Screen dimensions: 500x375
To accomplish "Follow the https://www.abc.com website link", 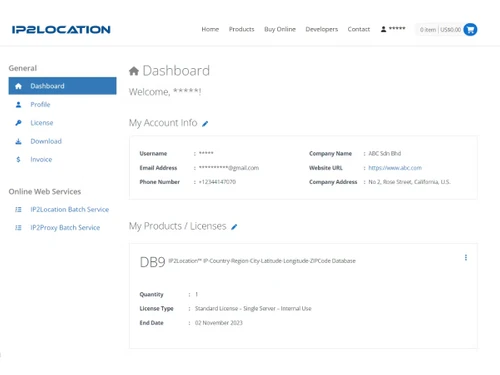I will (x=395, y=168).
